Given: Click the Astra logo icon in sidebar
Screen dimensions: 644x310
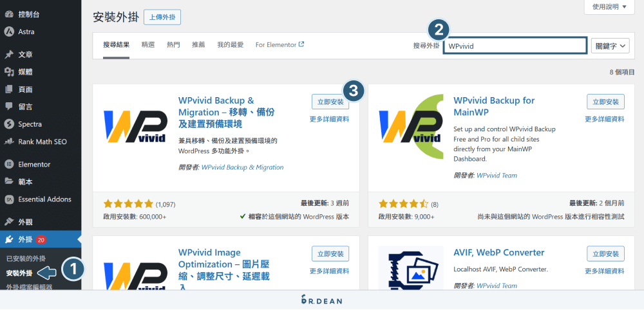Looking at the screenshot, I should pos(8,32).
